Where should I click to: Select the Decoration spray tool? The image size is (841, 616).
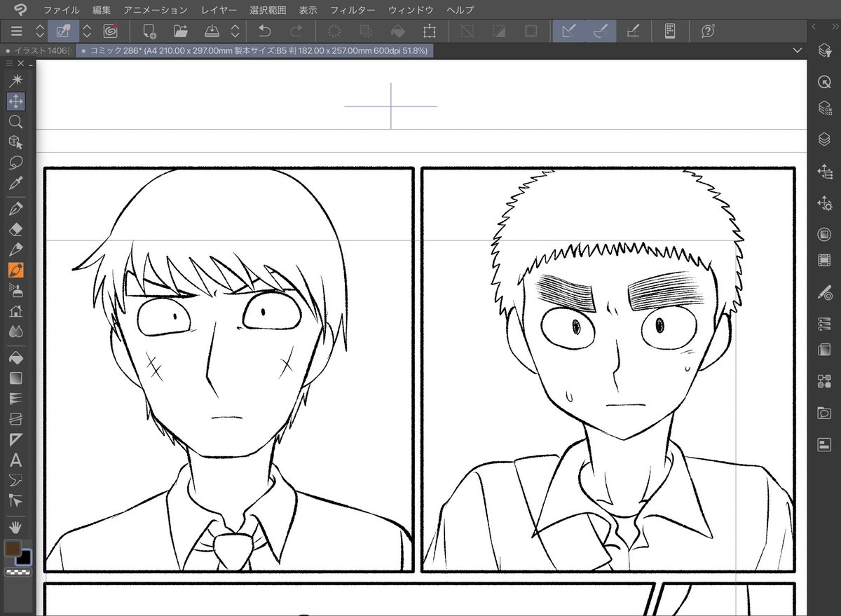(16, 290)
